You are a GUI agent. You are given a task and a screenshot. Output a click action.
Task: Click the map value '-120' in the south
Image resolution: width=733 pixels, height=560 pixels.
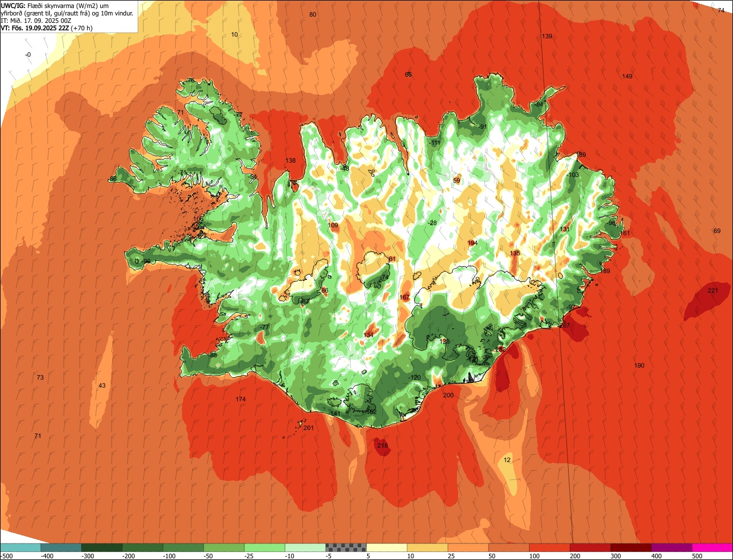pyautogui.click(x=415, y=377)
